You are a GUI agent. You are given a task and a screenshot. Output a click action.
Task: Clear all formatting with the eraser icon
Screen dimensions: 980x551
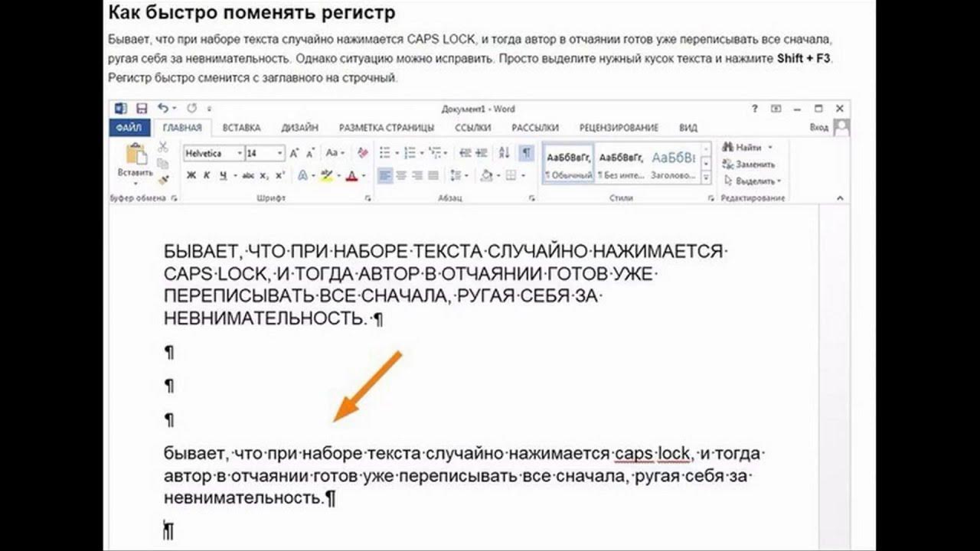363,153
